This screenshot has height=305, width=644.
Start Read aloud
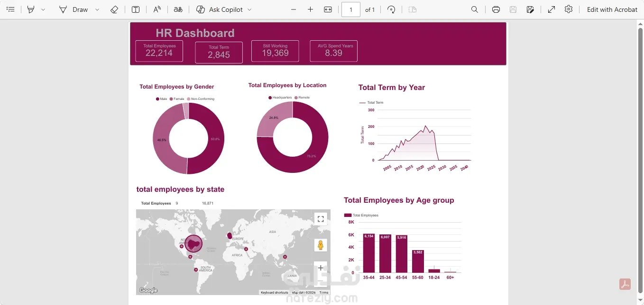tap(157, 9)
